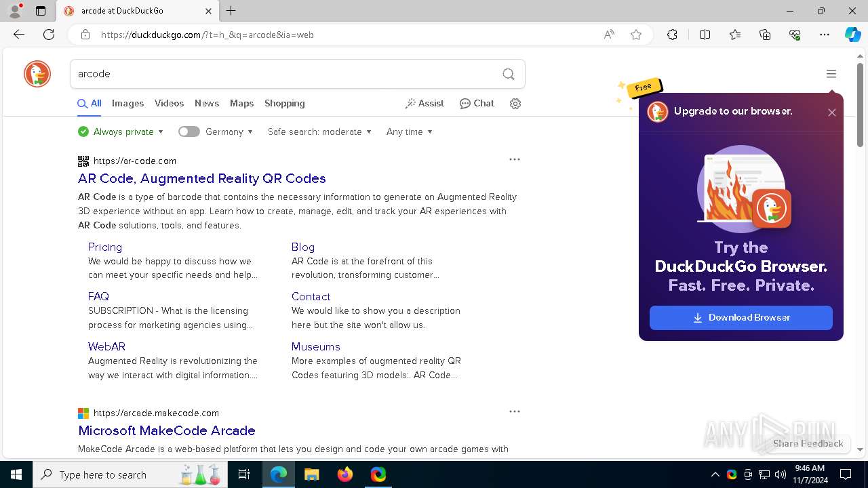Open Chat feature

[x=477, y=104]
